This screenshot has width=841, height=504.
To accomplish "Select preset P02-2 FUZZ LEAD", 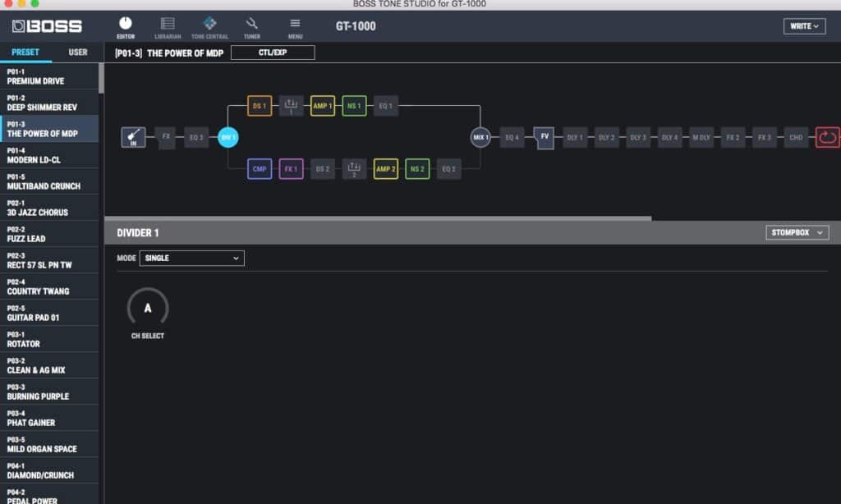I will click(49, 234).
